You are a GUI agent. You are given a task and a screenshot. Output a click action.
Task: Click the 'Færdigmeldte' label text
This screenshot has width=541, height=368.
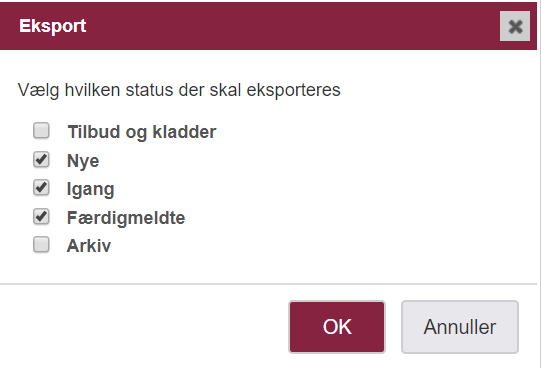pyautogui.click(x=126, y=218)
